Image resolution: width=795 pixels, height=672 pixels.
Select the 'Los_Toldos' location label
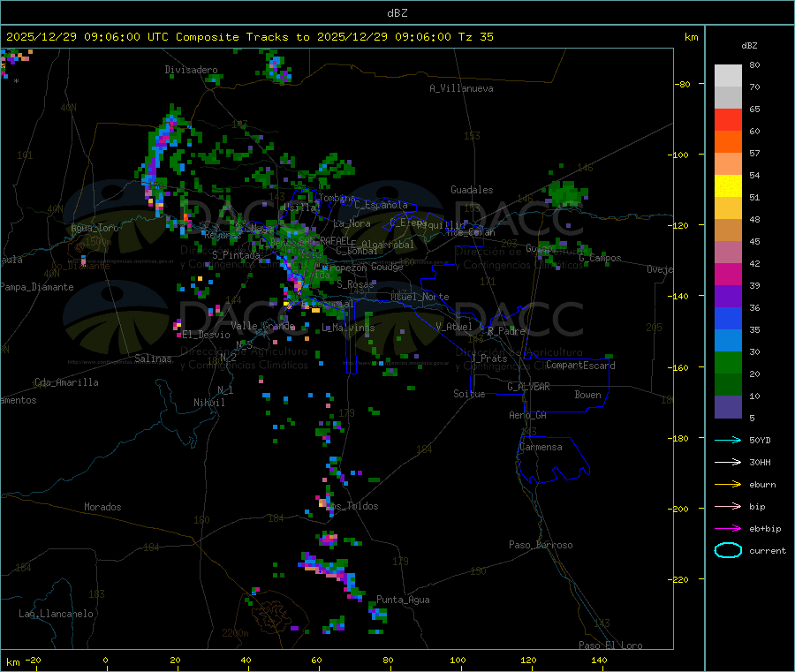(x=352, y=506)
